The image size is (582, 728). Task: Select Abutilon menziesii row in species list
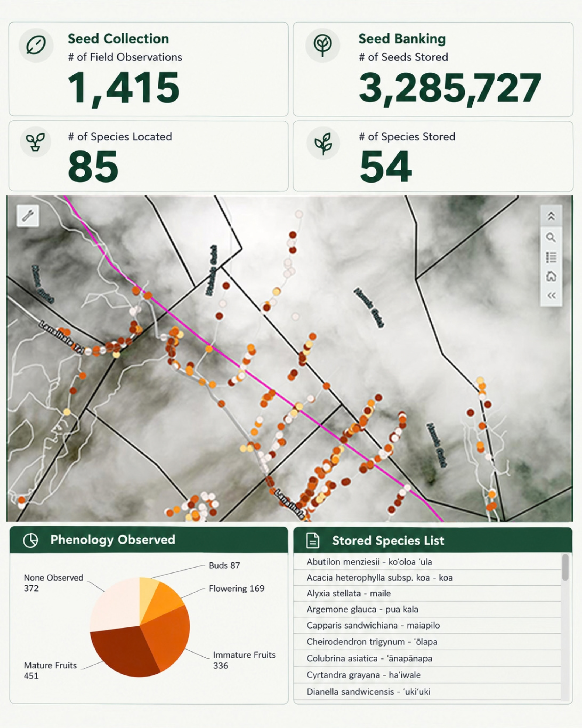tap(427, 562)
